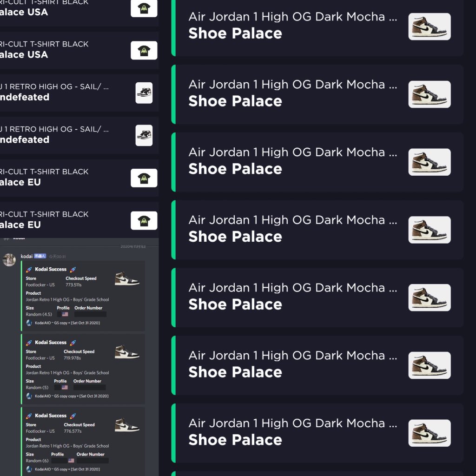Click the second Palace USA store name
The height and width of the screenshot is (476, 476).
coord(24,55)
